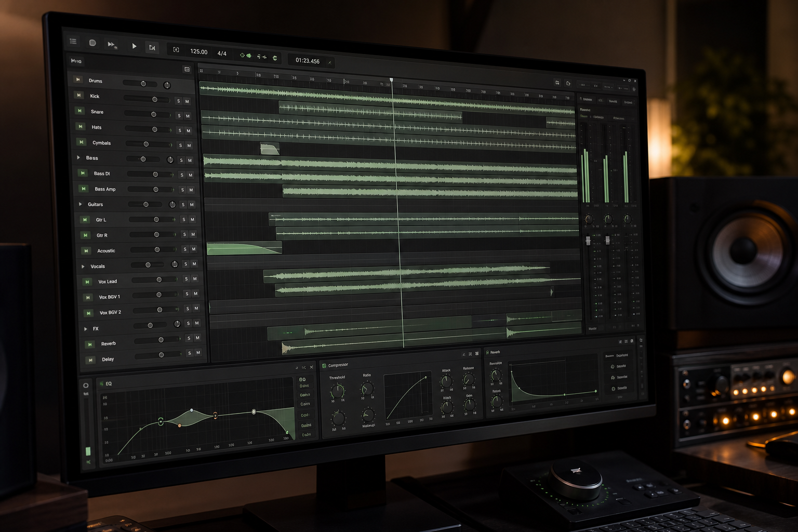
Task: Open the hamburger menu in the transport bar
Action: 73,41
